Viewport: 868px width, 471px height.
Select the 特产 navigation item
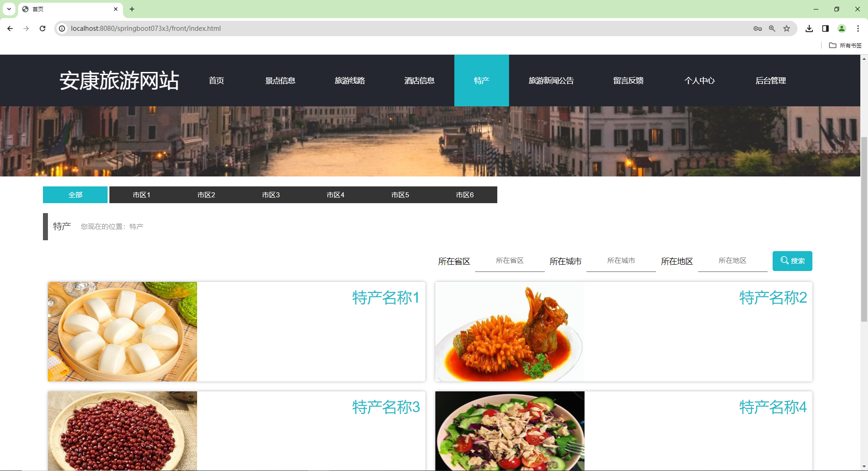click(481, 81)
